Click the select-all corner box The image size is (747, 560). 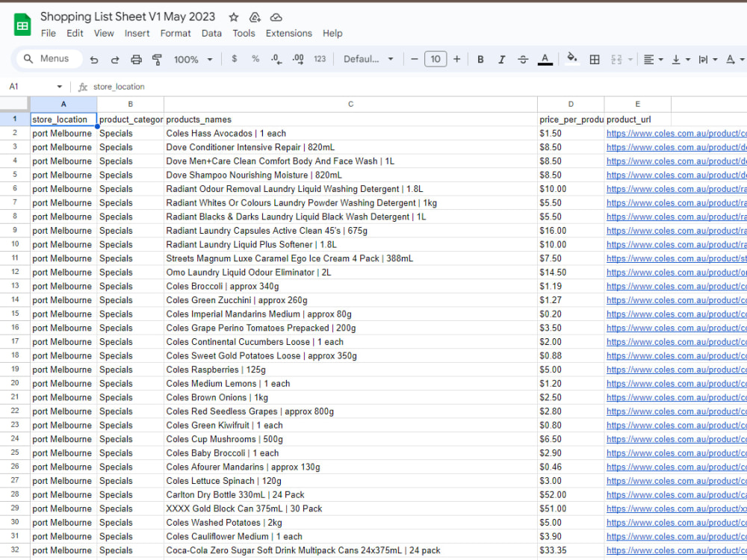point(15,105)
